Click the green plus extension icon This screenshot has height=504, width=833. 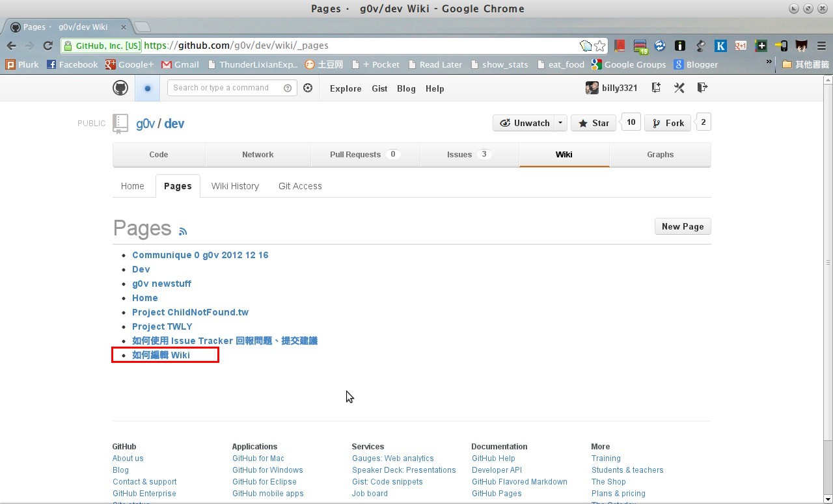761,46
